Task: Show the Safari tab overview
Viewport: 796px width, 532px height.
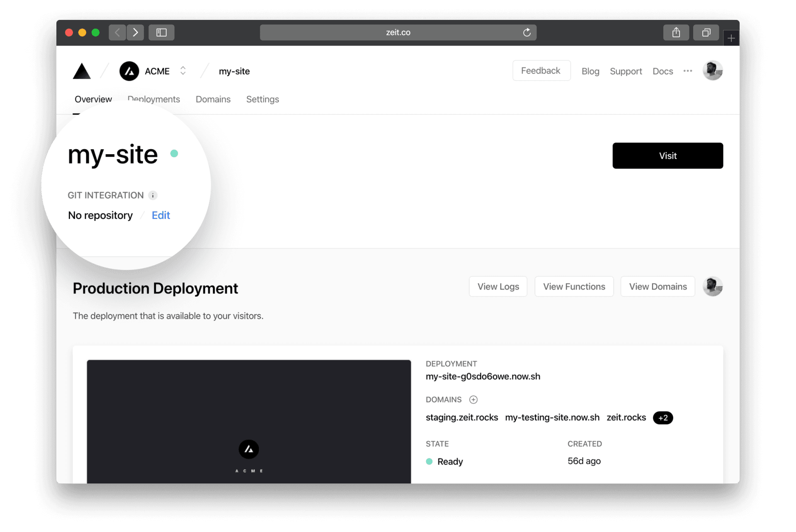Action: tap(706, 32)
